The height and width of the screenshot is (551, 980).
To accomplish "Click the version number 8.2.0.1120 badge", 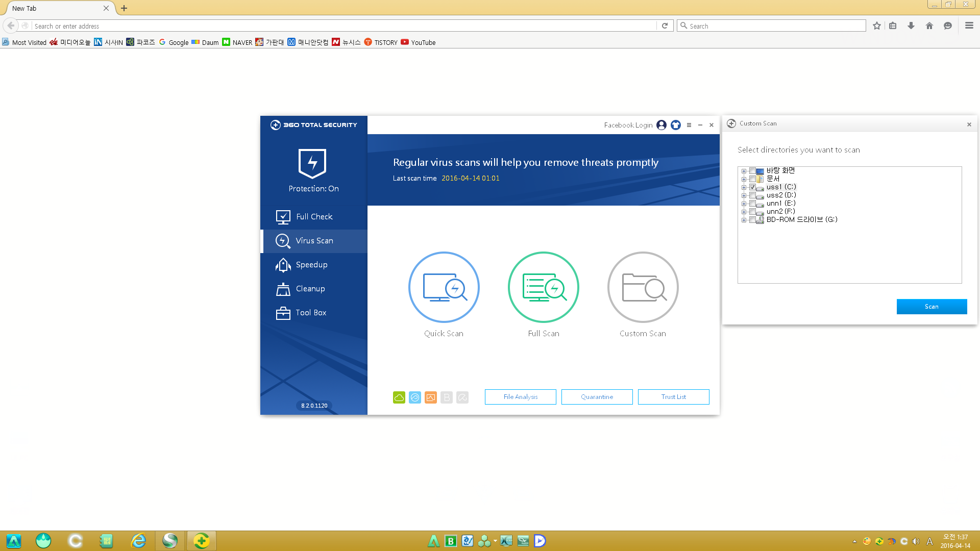I will pos(314,406).
